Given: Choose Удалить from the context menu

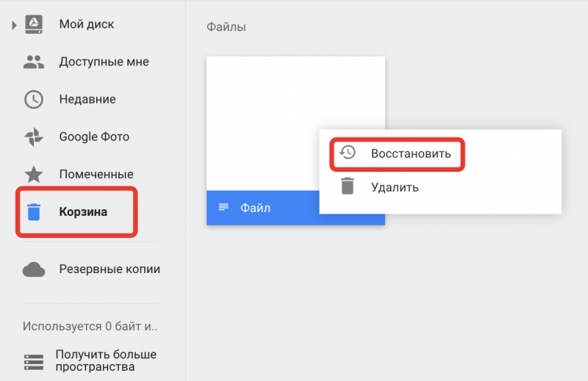Looking at the screenshot, I should (395, 187).
